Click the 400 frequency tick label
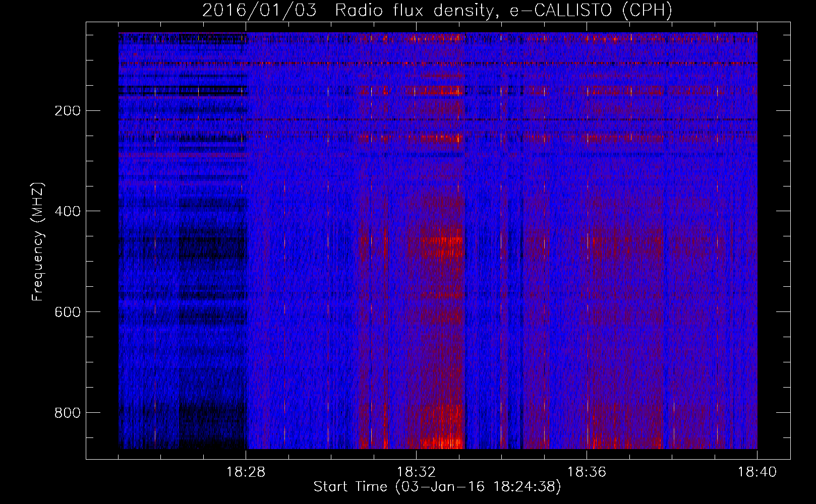816x504 pixels. click(x=67, y=211)
